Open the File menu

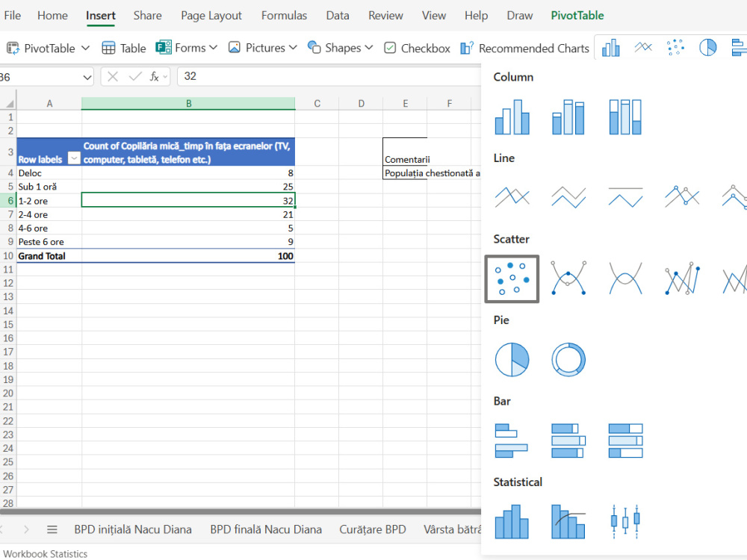pyautogui.click(x=13, y=15)
